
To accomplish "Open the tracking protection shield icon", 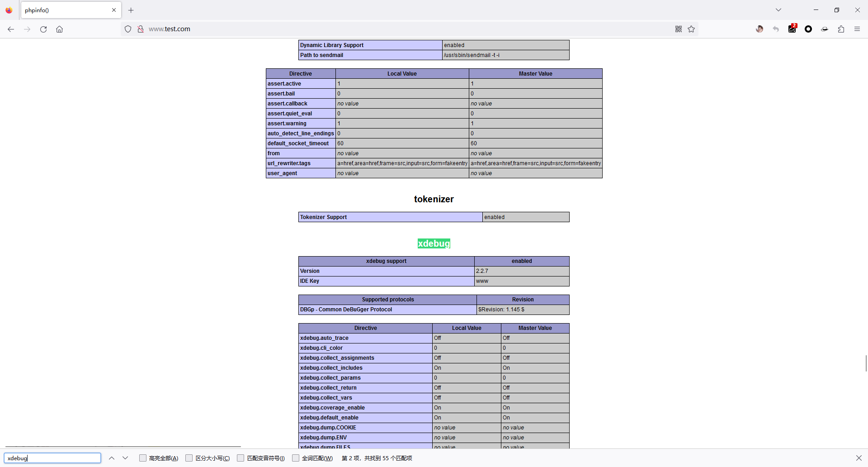I will 128,29.
